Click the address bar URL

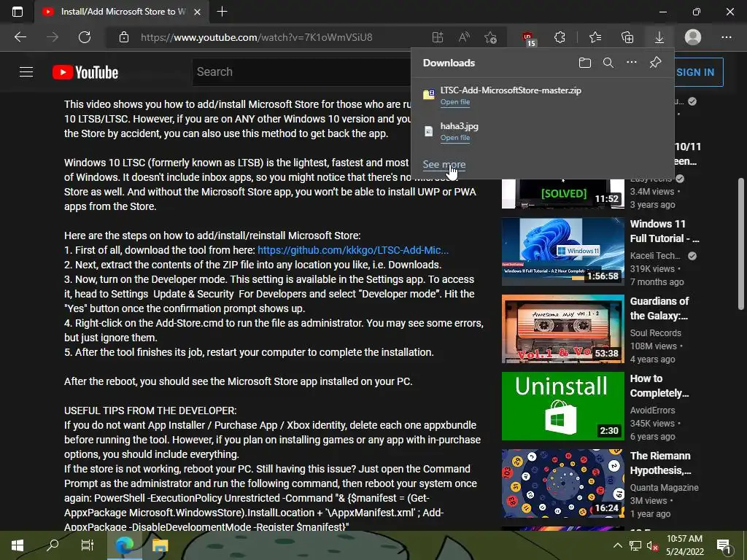pos(256,37)
